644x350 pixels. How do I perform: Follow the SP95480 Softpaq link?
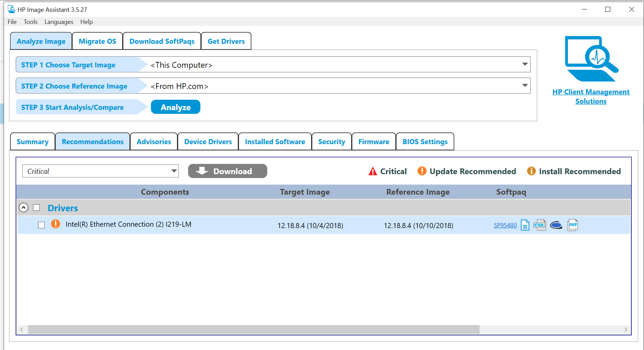(x=505, y=225)
